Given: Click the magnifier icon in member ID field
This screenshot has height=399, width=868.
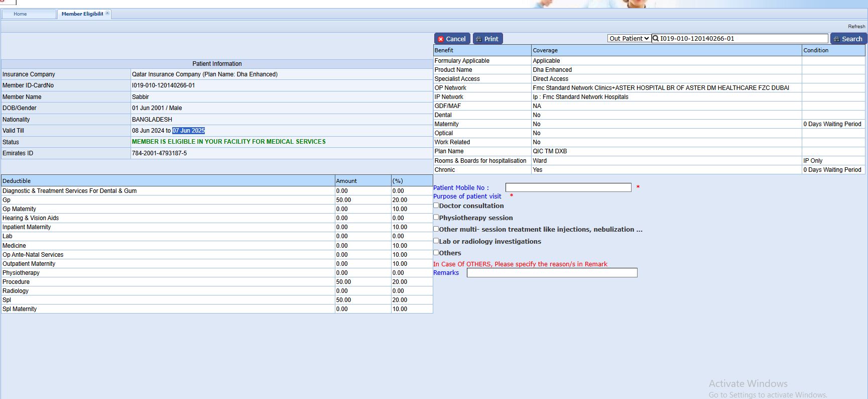Looking at the screenshot, I should pos(656,39).
